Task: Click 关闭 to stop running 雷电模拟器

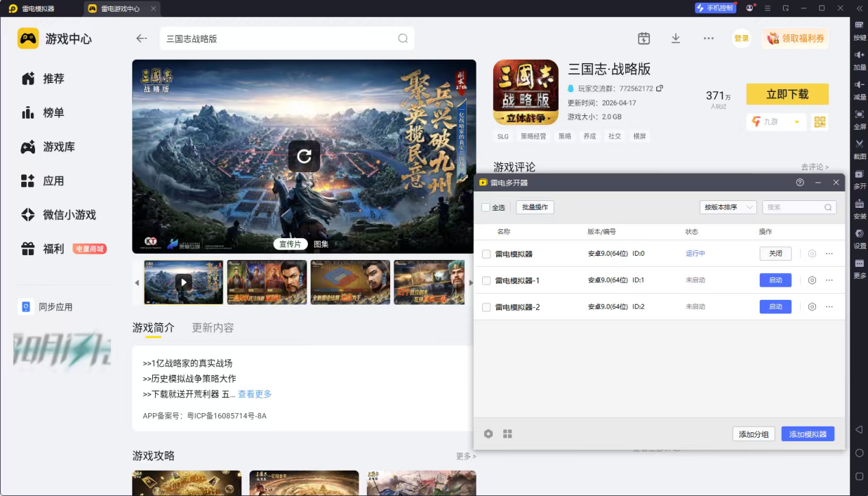Action: [x=775, y=254]
